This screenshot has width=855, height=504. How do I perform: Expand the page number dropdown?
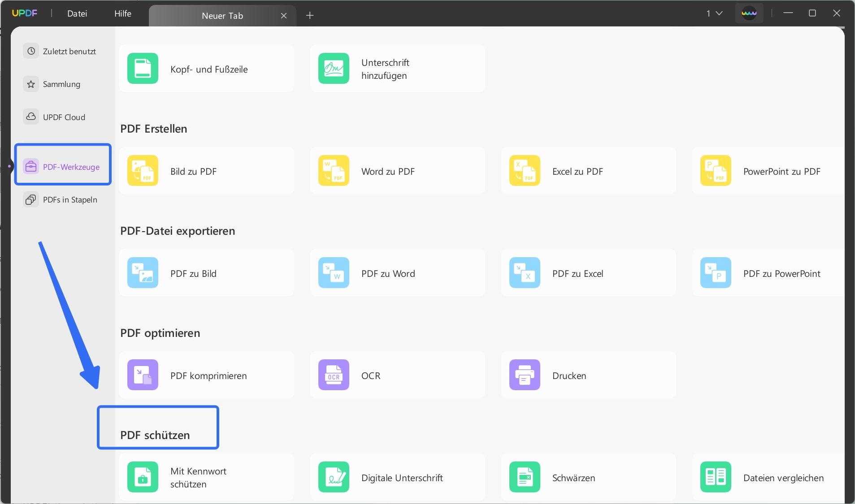click(713, 13)
